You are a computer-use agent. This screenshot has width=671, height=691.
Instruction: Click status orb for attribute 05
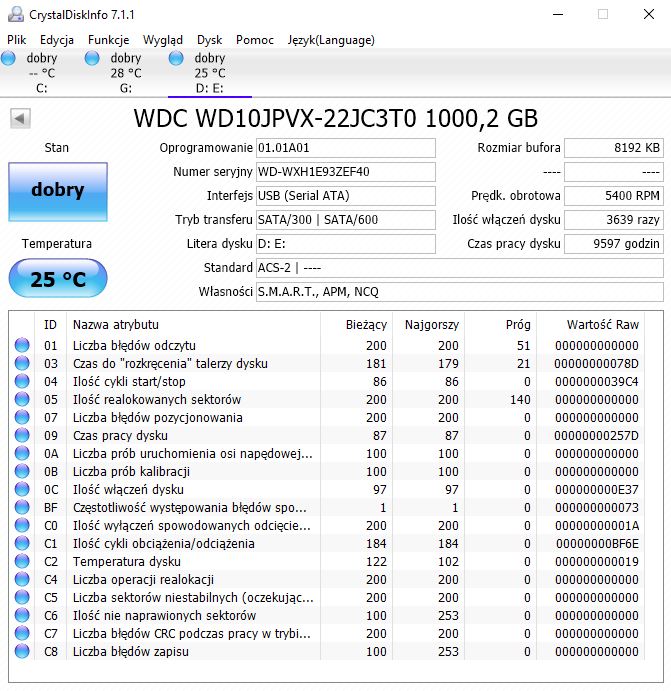coord(22,399)
